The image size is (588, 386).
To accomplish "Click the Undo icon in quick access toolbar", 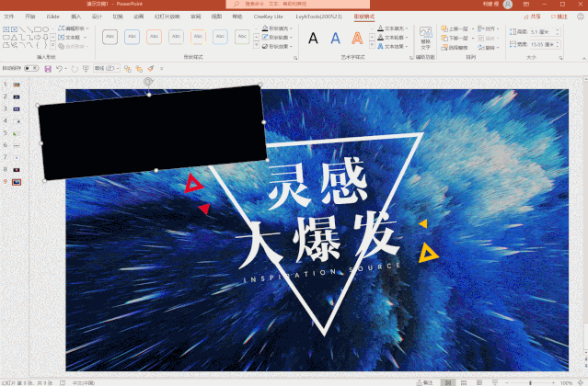I will click(59, 69).
